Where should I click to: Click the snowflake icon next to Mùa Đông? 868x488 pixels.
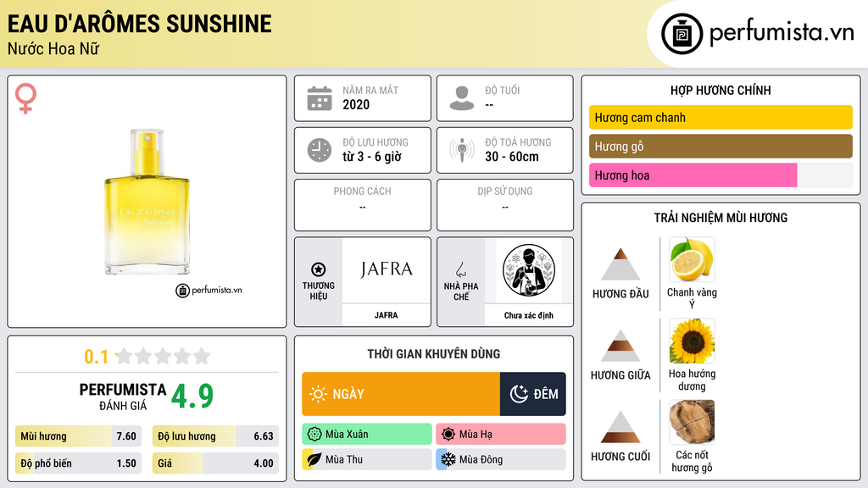(x=448, y=459)
